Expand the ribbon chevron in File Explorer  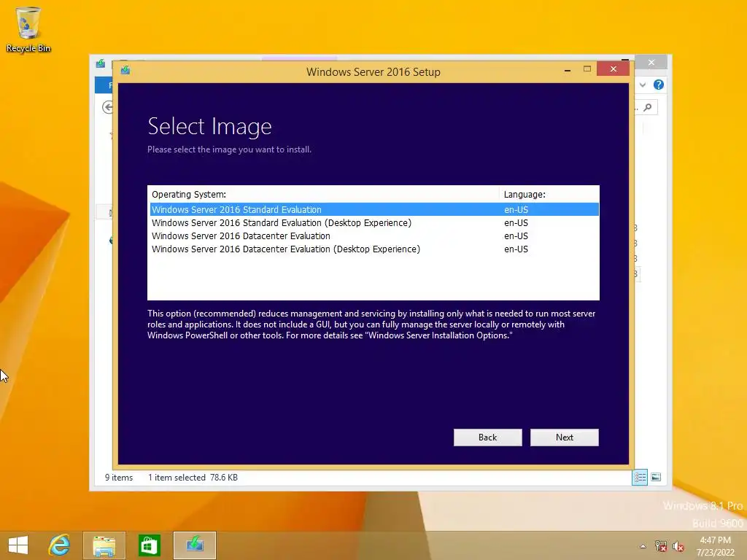(x=643, y=85)
